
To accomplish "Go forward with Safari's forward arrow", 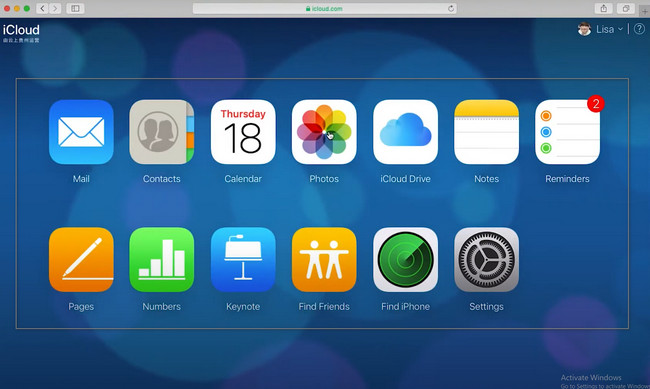I will 55,8.
